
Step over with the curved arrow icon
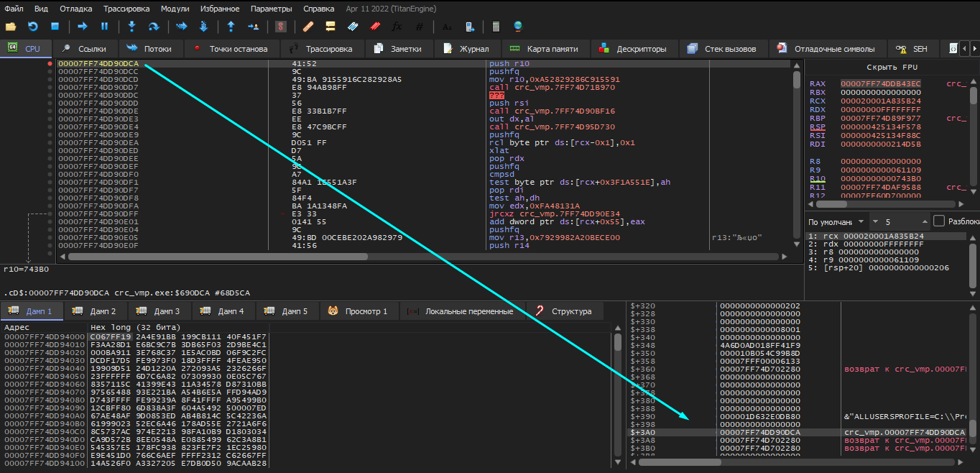pyautogui.click(x=153, y=27)
